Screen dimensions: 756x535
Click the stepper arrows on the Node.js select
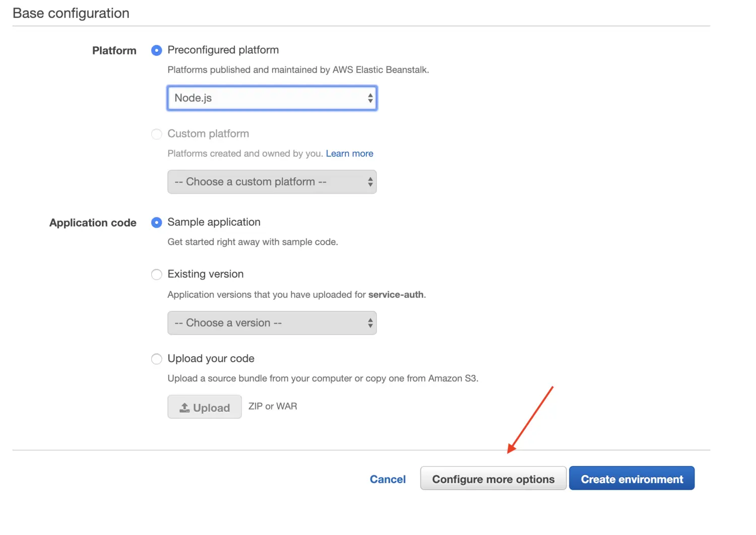pyautogui.click(x=370, y=98)
